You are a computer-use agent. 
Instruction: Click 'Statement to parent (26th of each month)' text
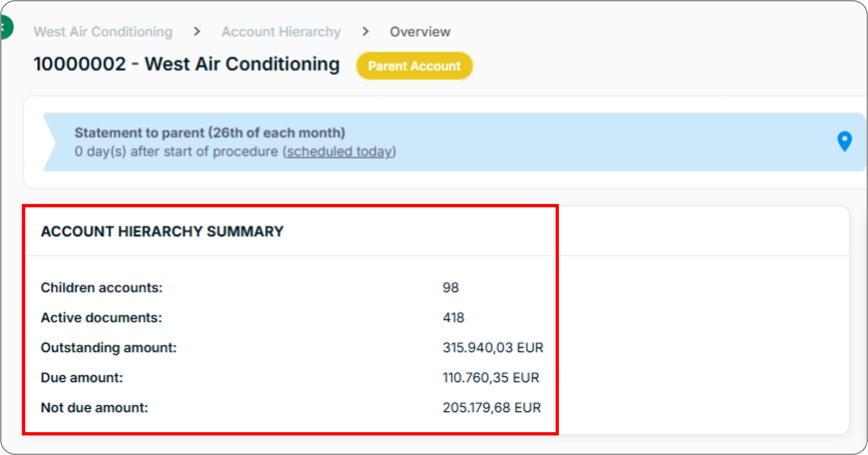point(210,132)
